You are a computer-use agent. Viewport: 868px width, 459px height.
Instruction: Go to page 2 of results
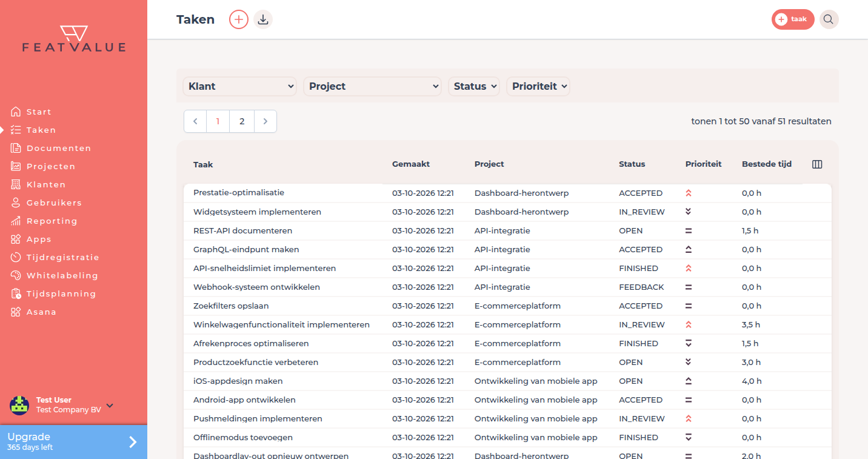[242, 121]
